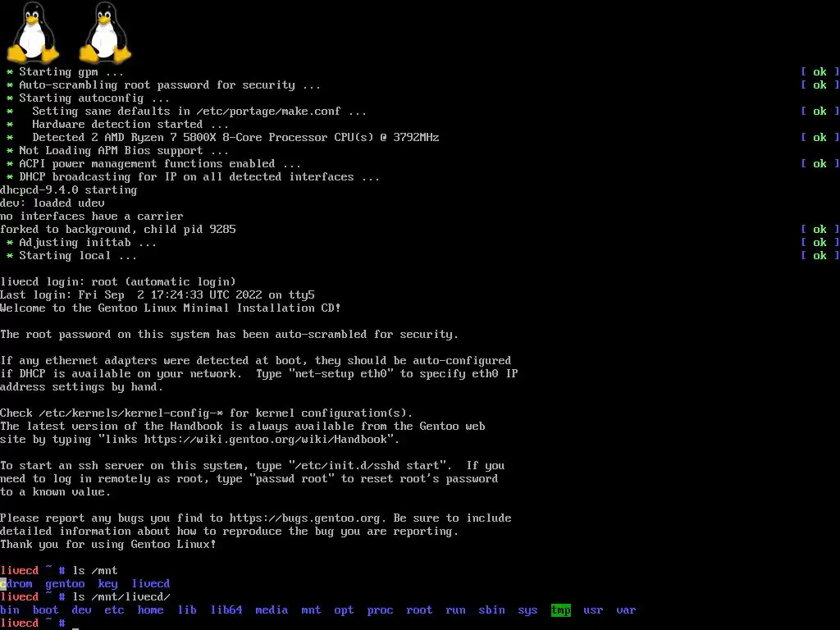
Task: Click 'Welcome to the Gentoo Linux Minimal Installation CD!'
Action: [171, 308]
